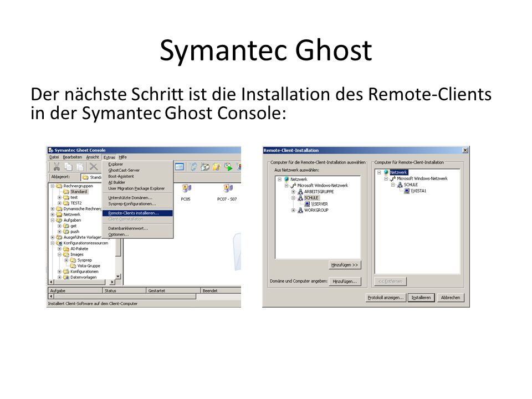Collapse the Rechnergruppen tree node
The height and width of the screenshot is (399, 532).
point(53,186)
